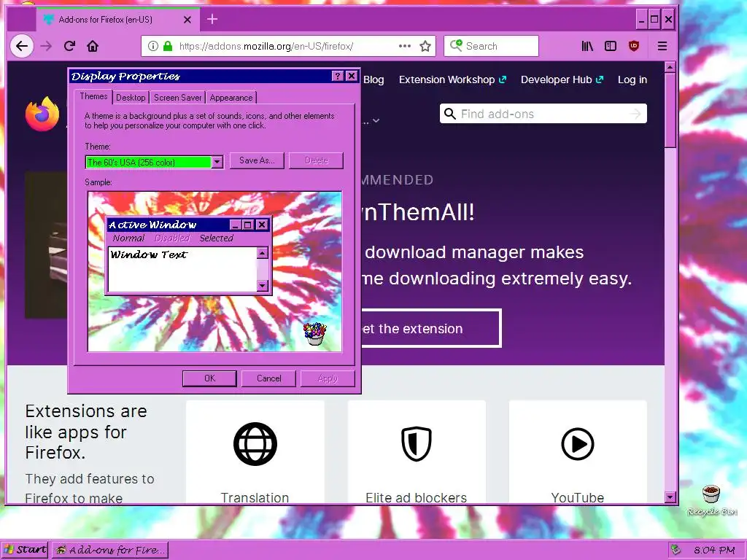Click the system tray icon beside the clock
This screenshot has height=560, width=747.
point(675,550)
